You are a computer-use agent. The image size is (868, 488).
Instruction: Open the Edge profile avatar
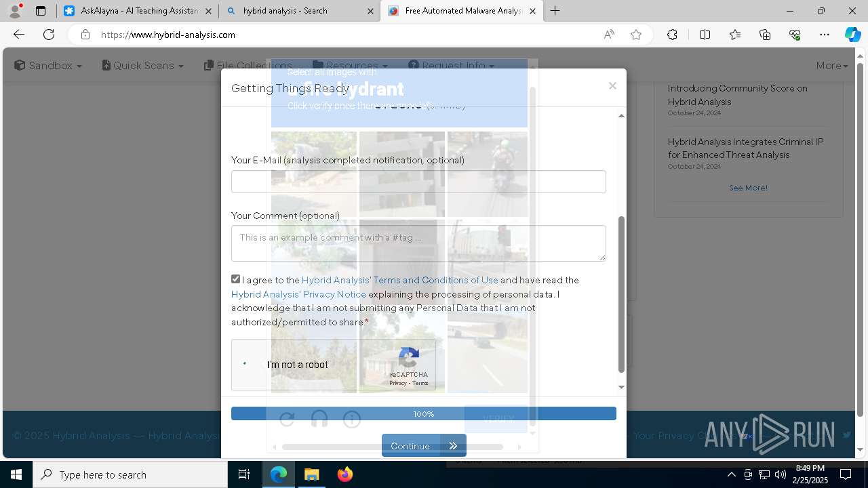[x=15, y=11]
